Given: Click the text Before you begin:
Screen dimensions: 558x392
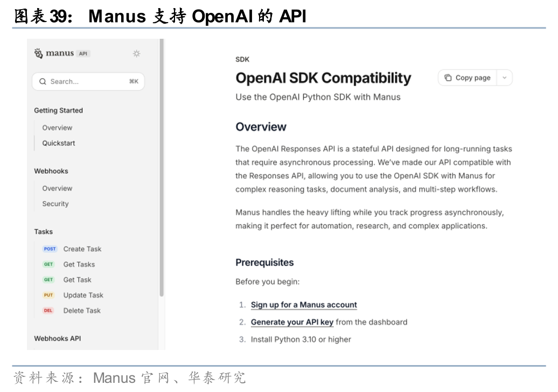Looking at the screenshot, I should click(x=268, y=282).
